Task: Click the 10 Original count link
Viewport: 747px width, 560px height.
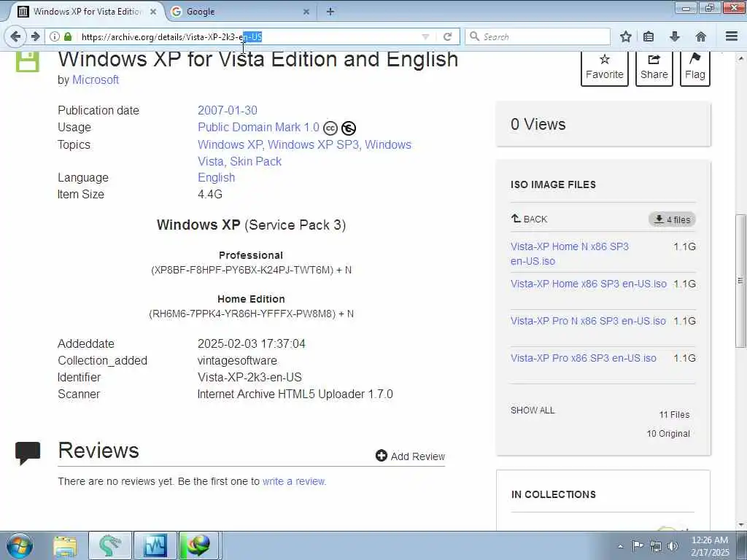Action: [668, 434]
